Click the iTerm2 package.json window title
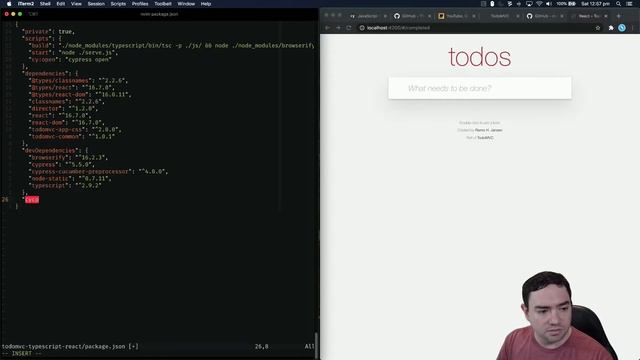This screenshot has width=640, height=360. pyautogui.click(x=159, y=14)
